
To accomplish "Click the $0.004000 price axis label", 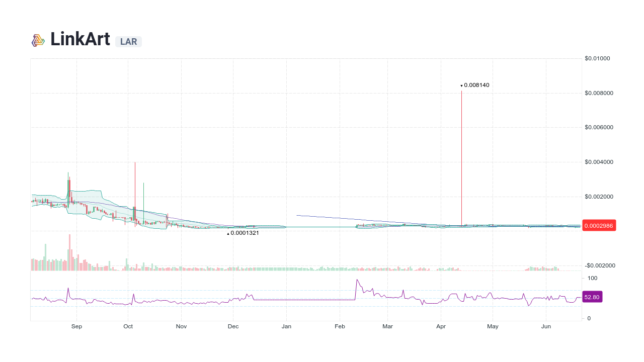I will (599, 162).
